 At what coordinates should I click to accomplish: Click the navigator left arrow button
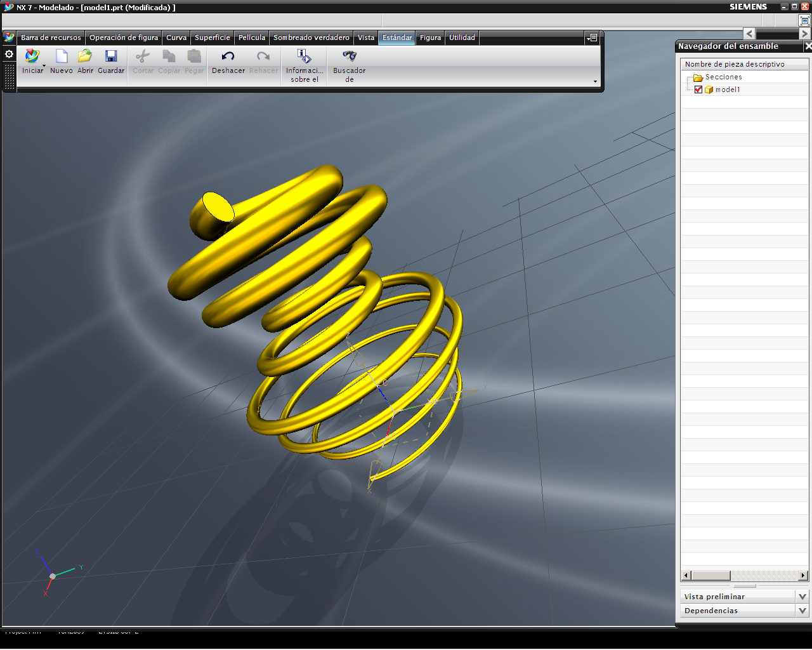pyautogui.click(x=750, y=34)
